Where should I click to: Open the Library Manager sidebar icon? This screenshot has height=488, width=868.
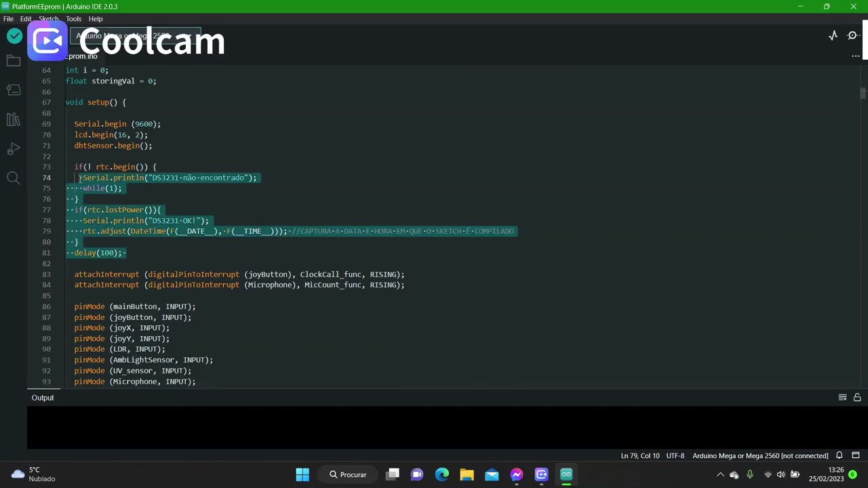14,119
